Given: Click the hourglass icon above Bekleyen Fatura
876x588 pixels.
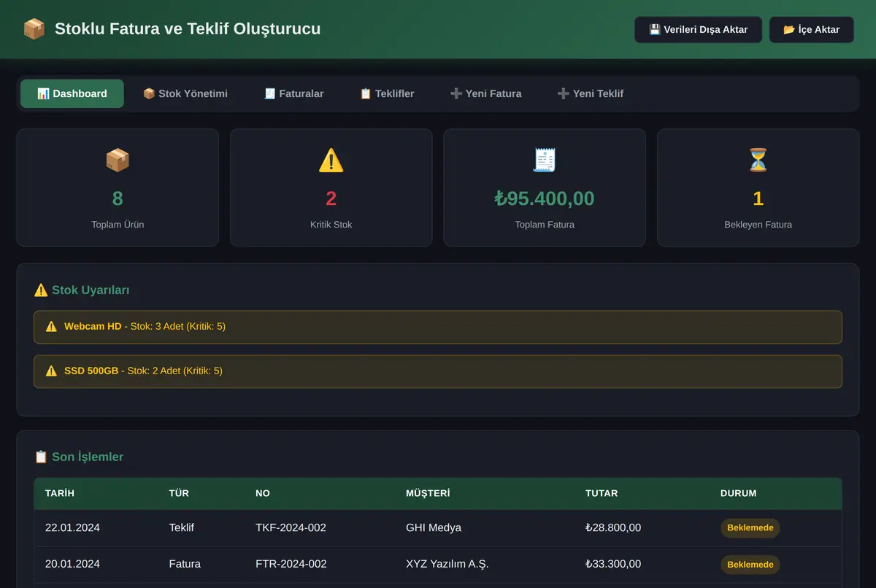Looking at the screenshot, I should 758,160.
